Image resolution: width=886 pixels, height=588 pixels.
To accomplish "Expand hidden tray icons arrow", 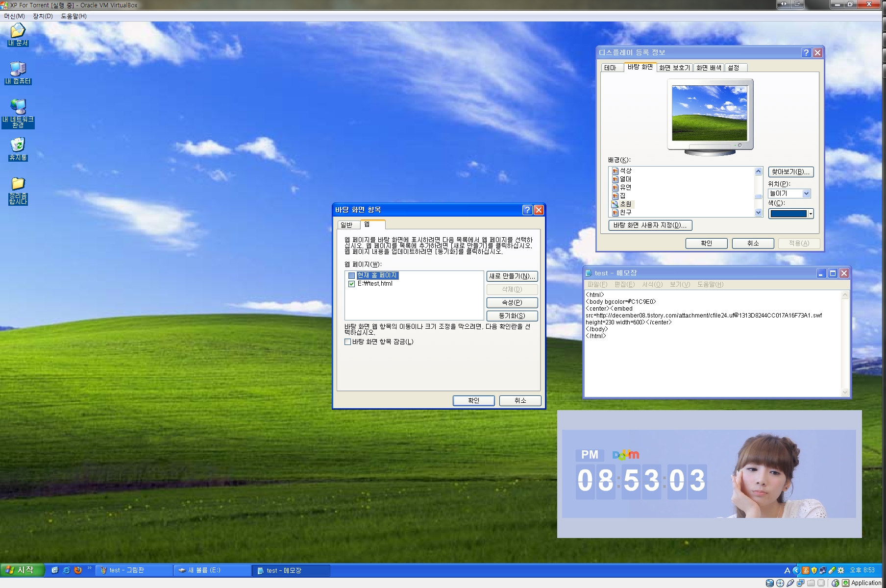I will (x=796, y=570).
